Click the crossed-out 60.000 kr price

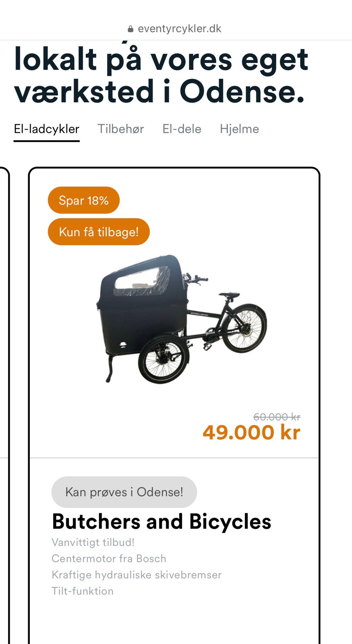(x=277, y=417)
